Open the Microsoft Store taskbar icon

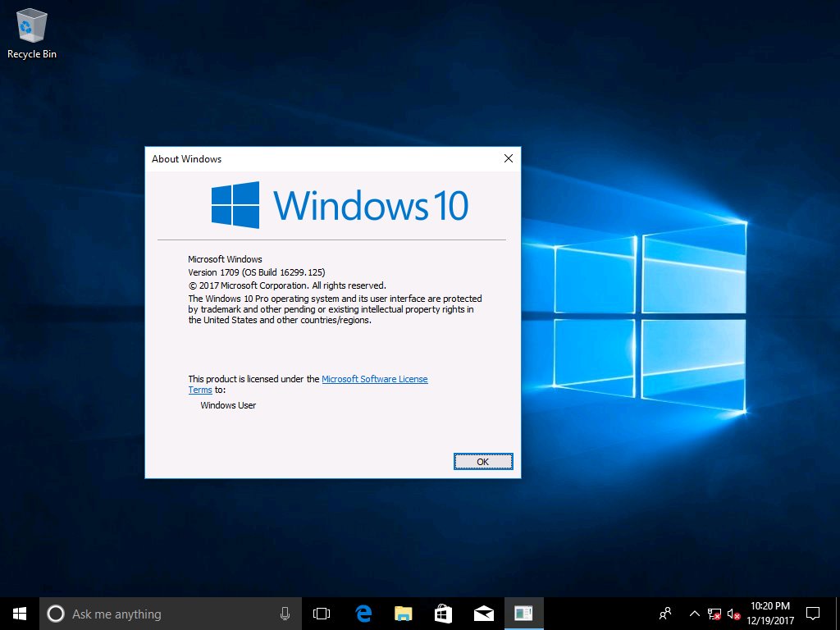coord(443,614)
